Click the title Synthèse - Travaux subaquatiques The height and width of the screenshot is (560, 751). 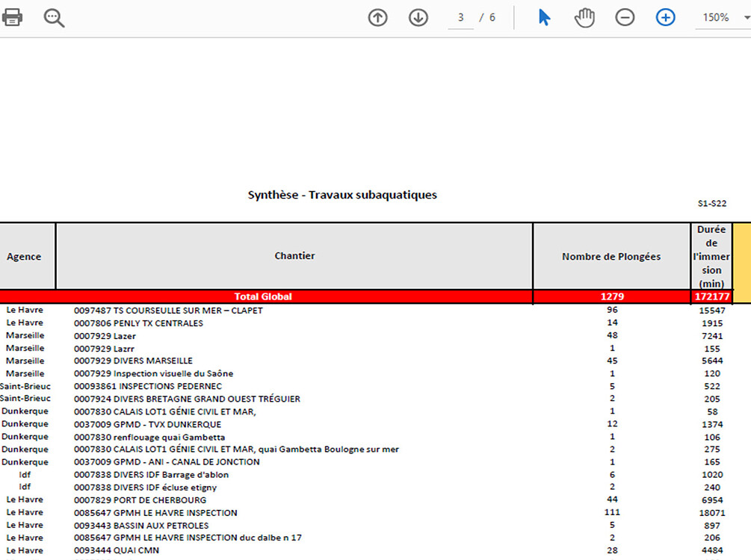[x=342, y=195]
